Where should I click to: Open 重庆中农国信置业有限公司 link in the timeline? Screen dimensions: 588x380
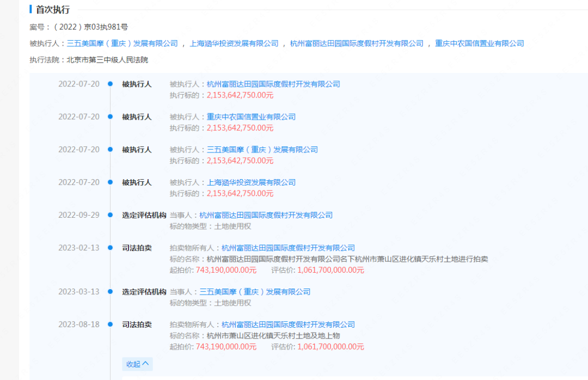click(251, 117)
